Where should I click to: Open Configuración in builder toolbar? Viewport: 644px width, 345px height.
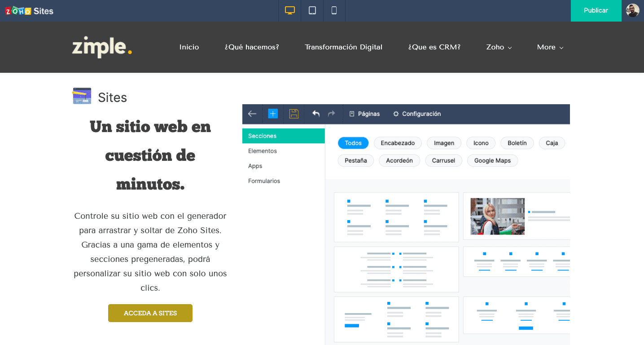417,114
